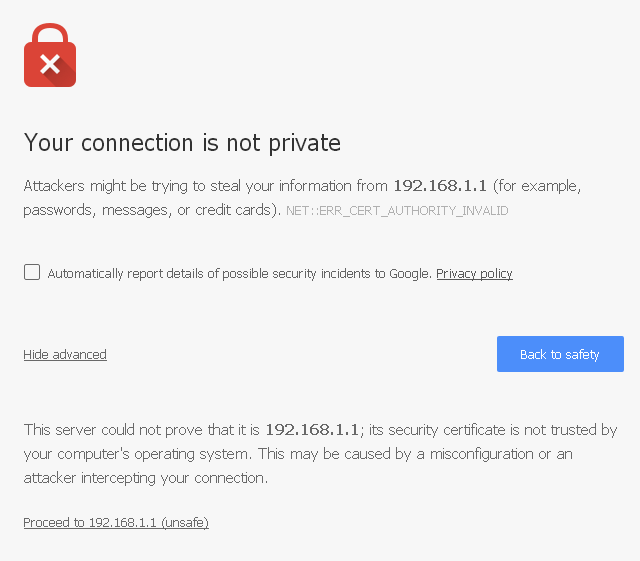Proceed to 192.168.1.1 (unsafe)
Image resolution: width=640 pixels, height=561 pixels.
click(x=116, y=523)
